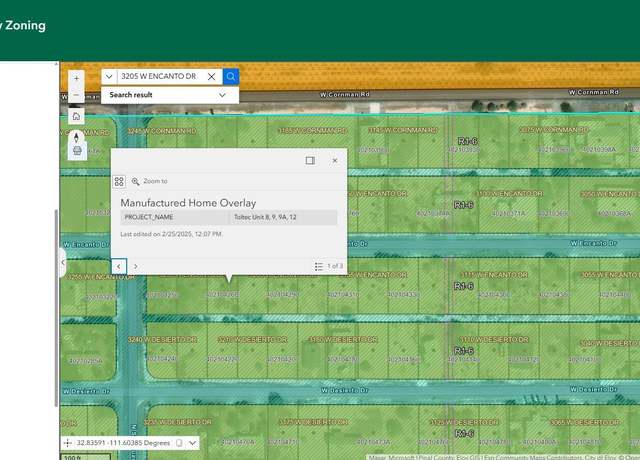Collapse the left sidebar panel handle
640x460 pixels.
(x=62, y=262)
